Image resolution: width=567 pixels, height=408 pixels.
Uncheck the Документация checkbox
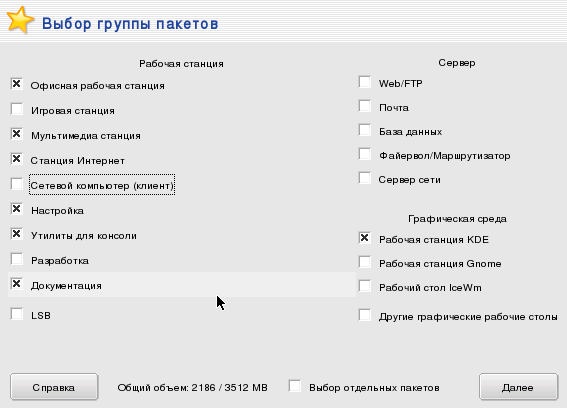(x=17, y=284)
